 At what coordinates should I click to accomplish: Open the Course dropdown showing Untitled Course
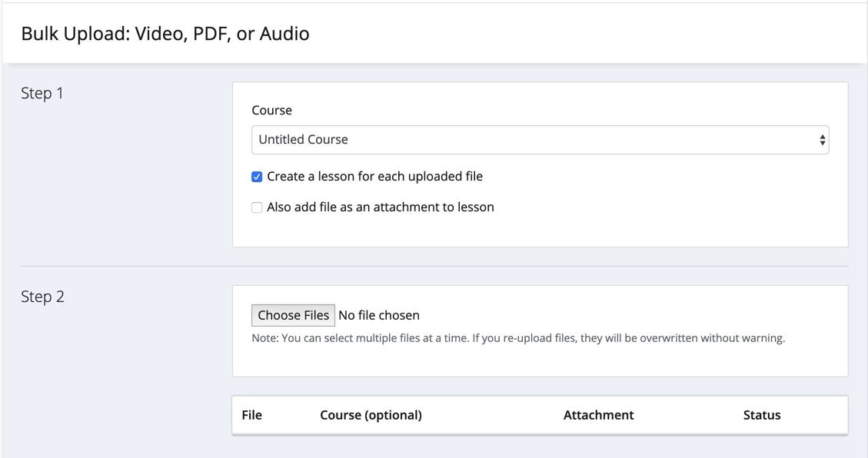coord(540,140)
